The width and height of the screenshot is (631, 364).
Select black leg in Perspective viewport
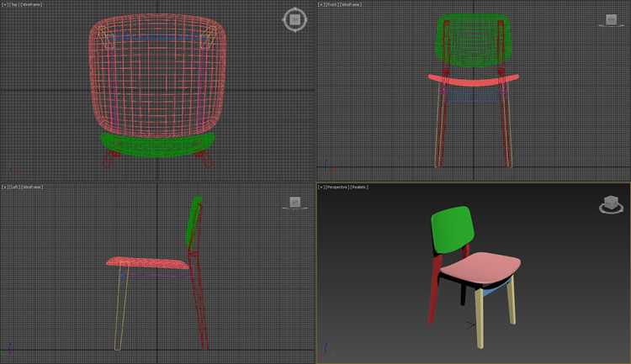click(464, 293)
